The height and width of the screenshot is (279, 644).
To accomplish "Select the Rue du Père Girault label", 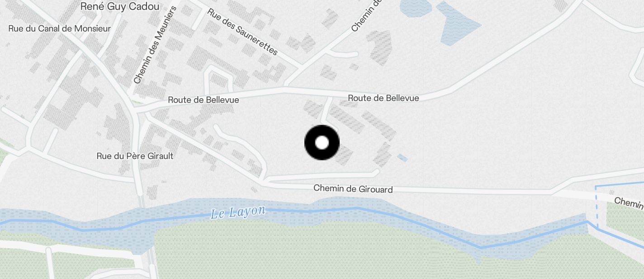I will 135,156.
